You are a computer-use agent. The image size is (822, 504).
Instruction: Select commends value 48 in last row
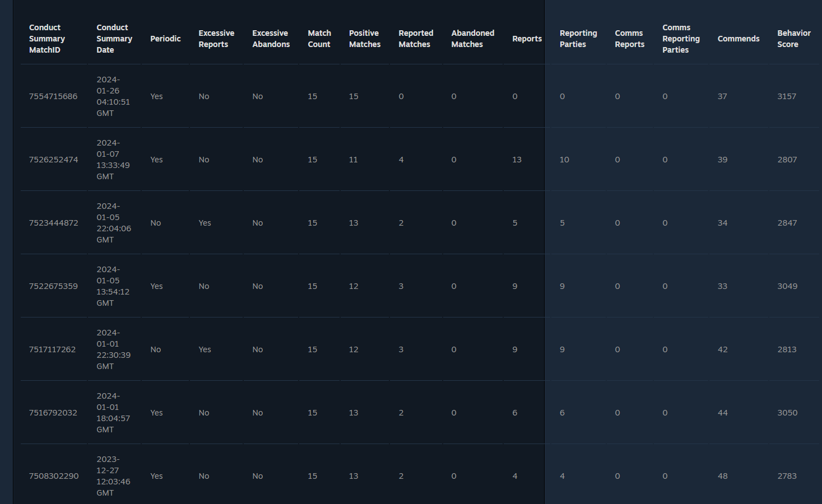[x=722, y=476]
